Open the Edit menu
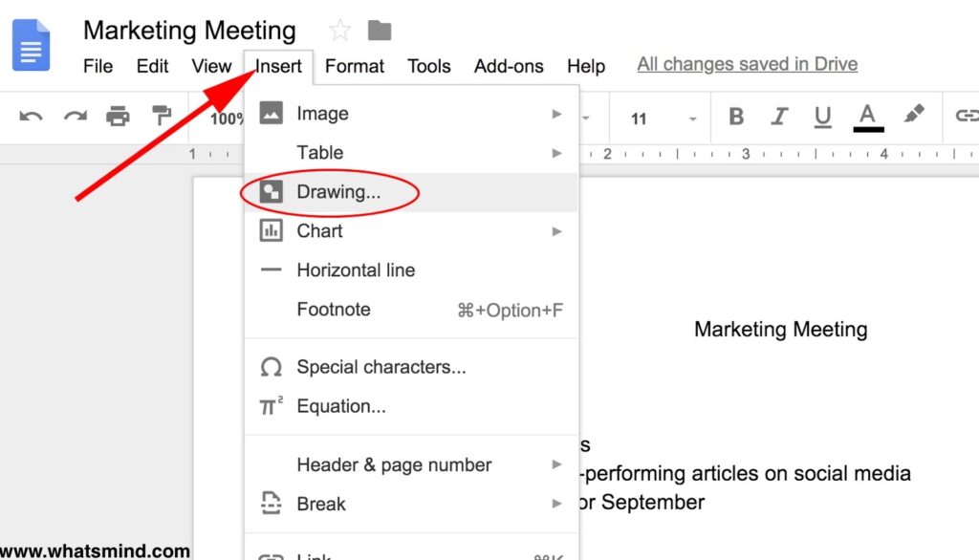The image size is (979, 560). pos(152,66)
